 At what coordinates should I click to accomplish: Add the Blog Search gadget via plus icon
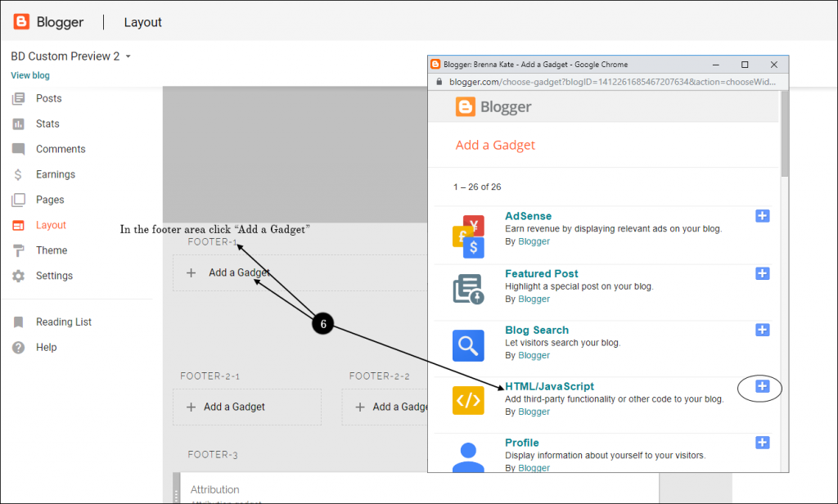coord(762,330)
